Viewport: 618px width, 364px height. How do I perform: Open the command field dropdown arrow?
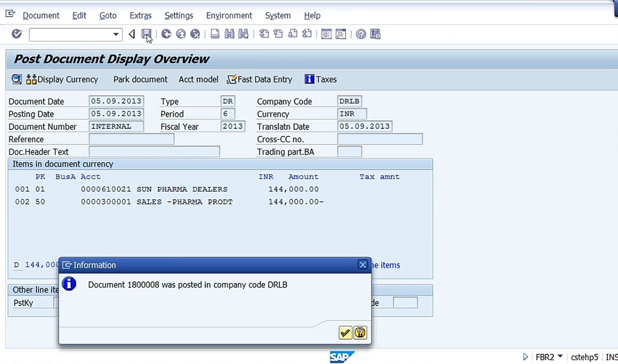[116, 34]
